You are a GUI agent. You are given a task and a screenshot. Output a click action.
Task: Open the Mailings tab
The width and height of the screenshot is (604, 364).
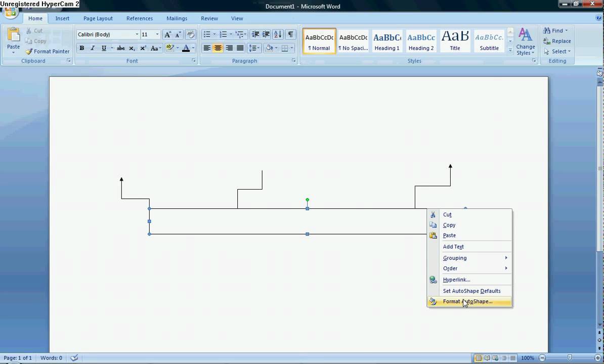pos(177,19)
